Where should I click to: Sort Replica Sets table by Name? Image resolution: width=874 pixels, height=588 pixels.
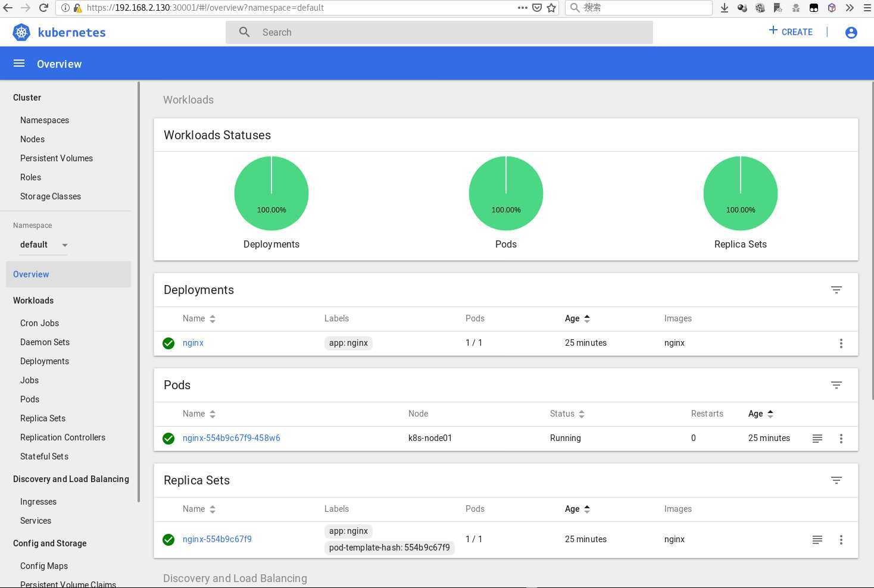199,509
